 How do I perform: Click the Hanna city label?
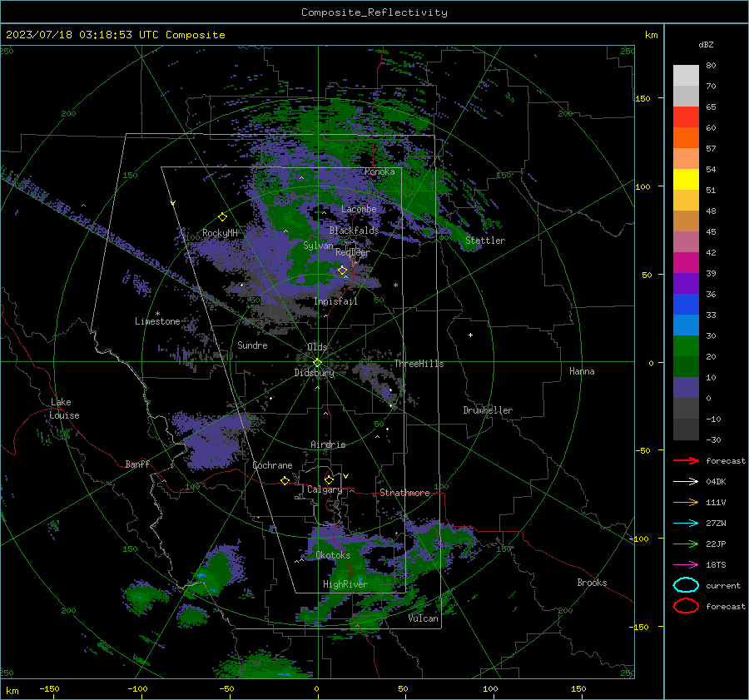click(x=582, y=371)
